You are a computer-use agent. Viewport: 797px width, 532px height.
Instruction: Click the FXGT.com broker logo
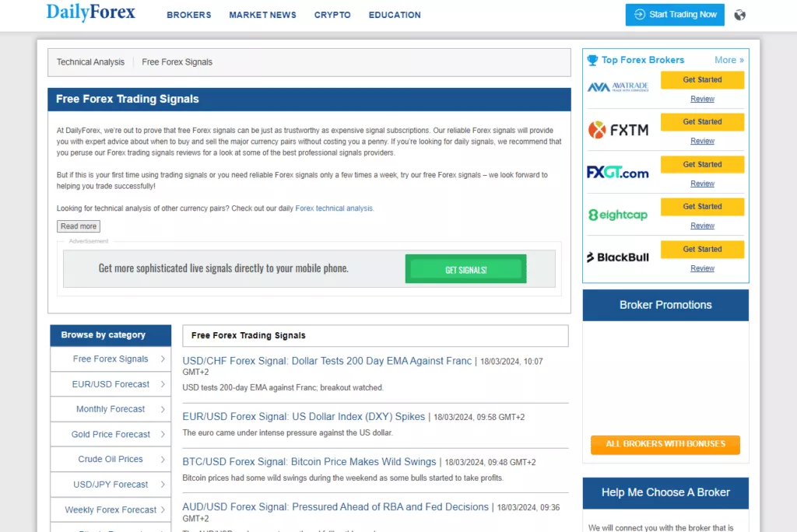[x=617, y=172]
